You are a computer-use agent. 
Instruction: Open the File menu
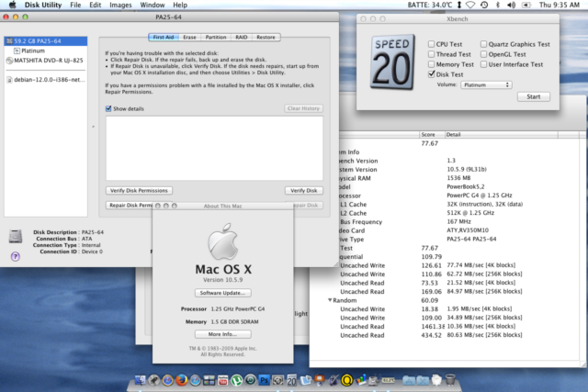75,5
